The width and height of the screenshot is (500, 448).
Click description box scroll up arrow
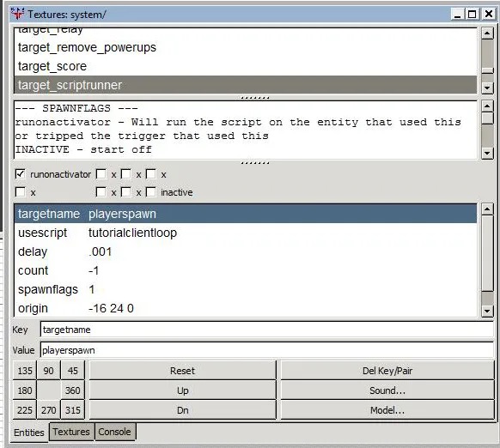point(487,106)
